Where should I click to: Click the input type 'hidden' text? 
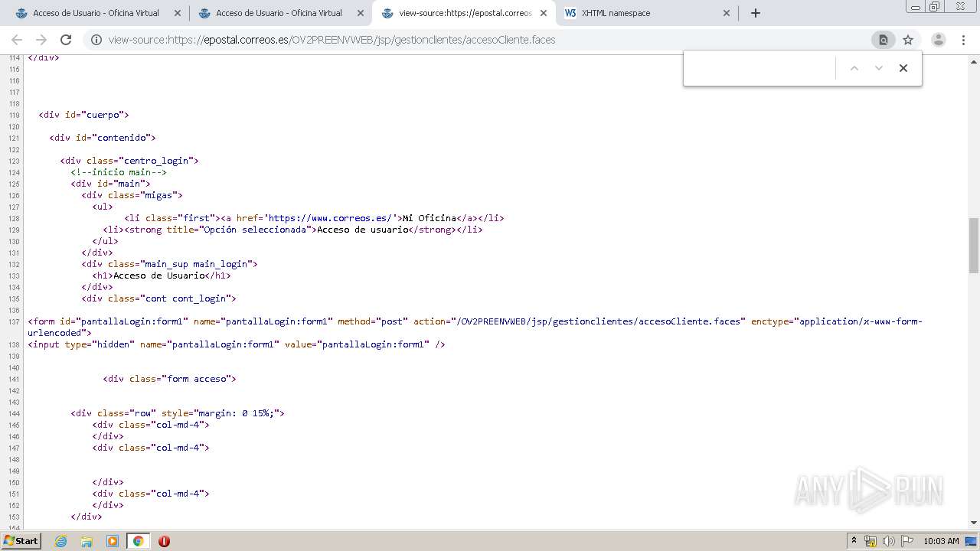113,344
